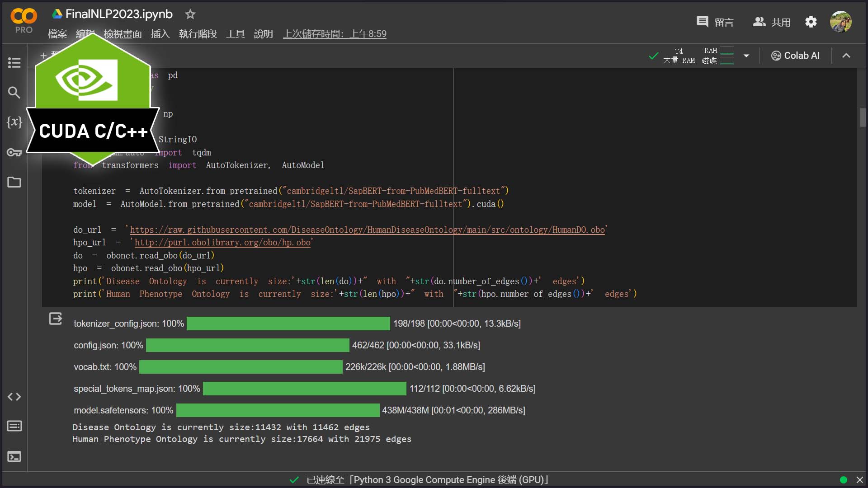Open the secrets key panel
868x488 pixels.
(x=14, y=152)
